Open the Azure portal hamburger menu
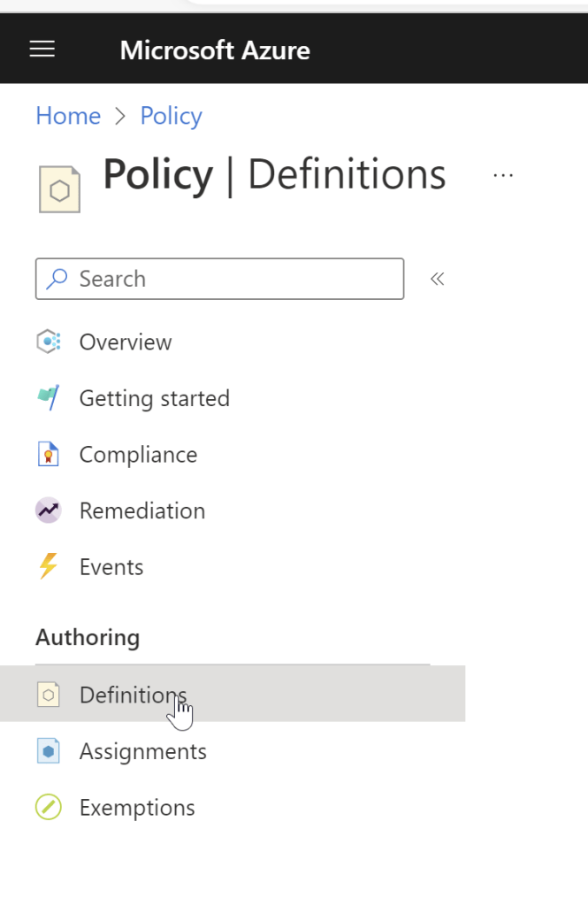The width and height of the screenshot is (588, 906). [x=42, y=50]
